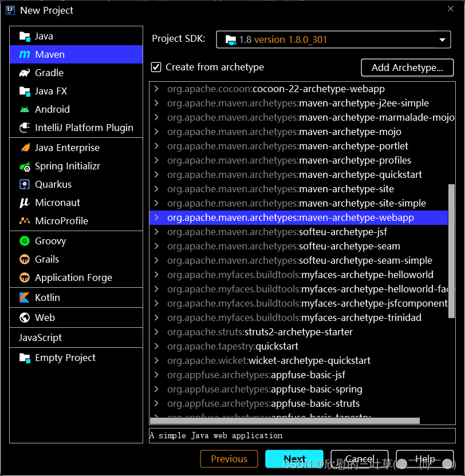Click the Java folder icon in sidebar

(x=25, y=37)
